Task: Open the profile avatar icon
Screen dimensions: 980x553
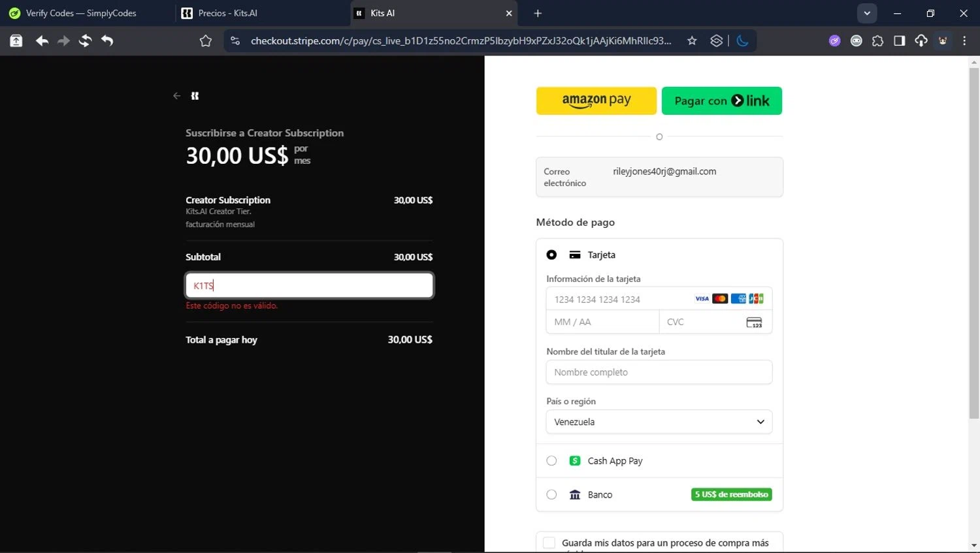Action: pyautogui.click(x=943, y=41)
